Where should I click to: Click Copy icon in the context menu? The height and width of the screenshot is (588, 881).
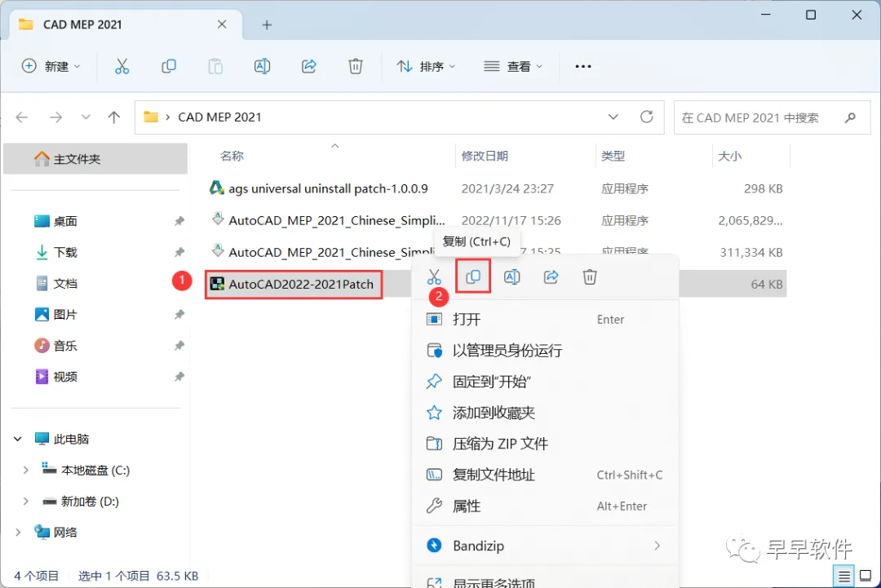(473, 276)
